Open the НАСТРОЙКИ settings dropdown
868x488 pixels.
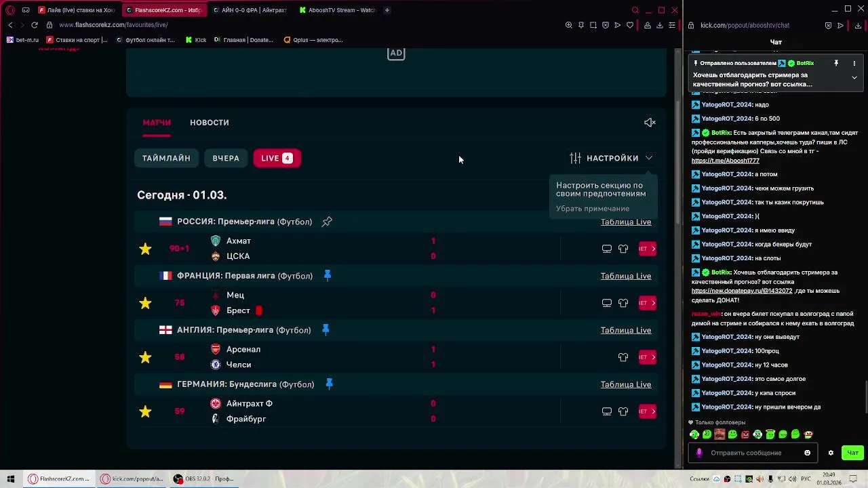pos(611,158)
